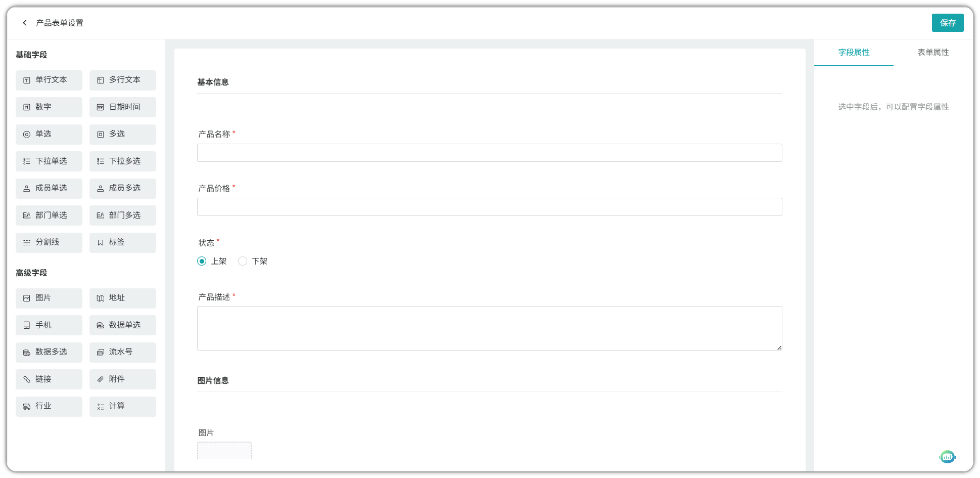This screenshot has width=980, height=478.
Task: Click the address field map icon
Action: pos(101,298)
